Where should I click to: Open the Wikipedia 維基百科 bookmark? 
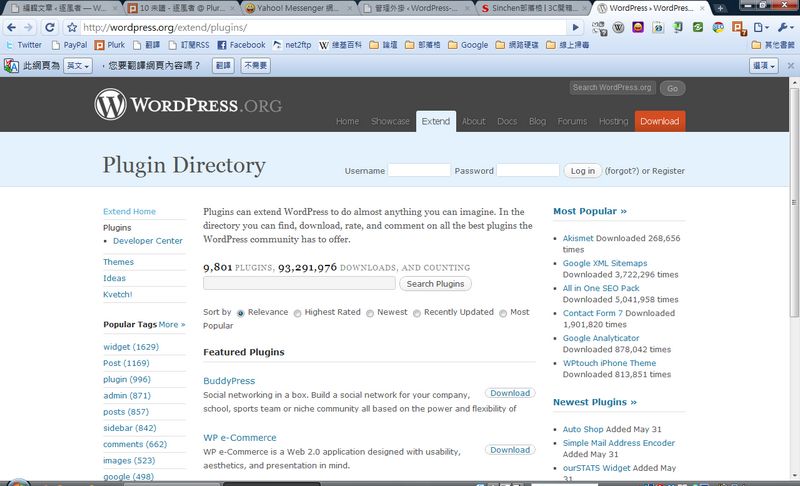(340, 45)
